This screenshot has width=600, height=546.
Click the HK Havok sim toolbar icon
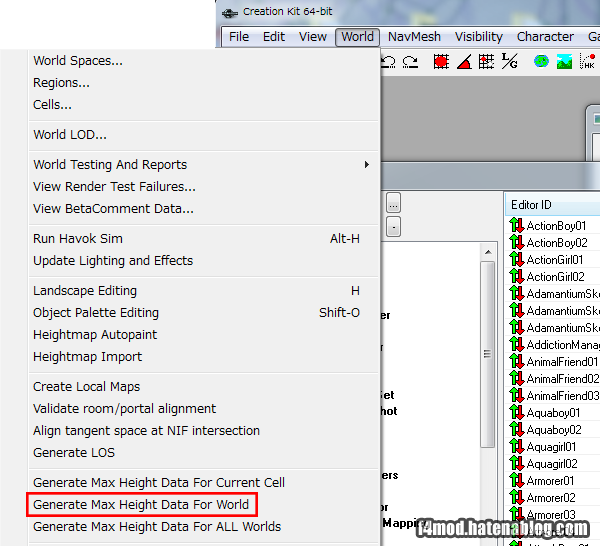click(588, 62)
